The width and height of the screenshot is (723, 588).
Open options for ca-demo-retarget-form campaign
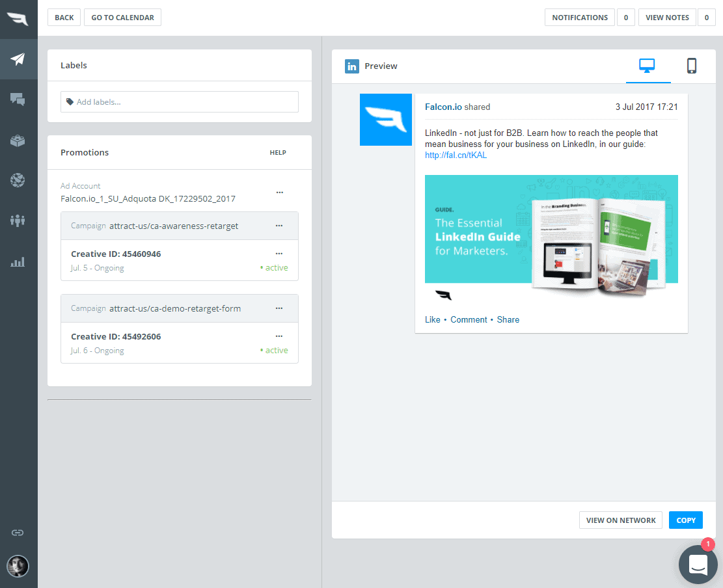point(279,308)
